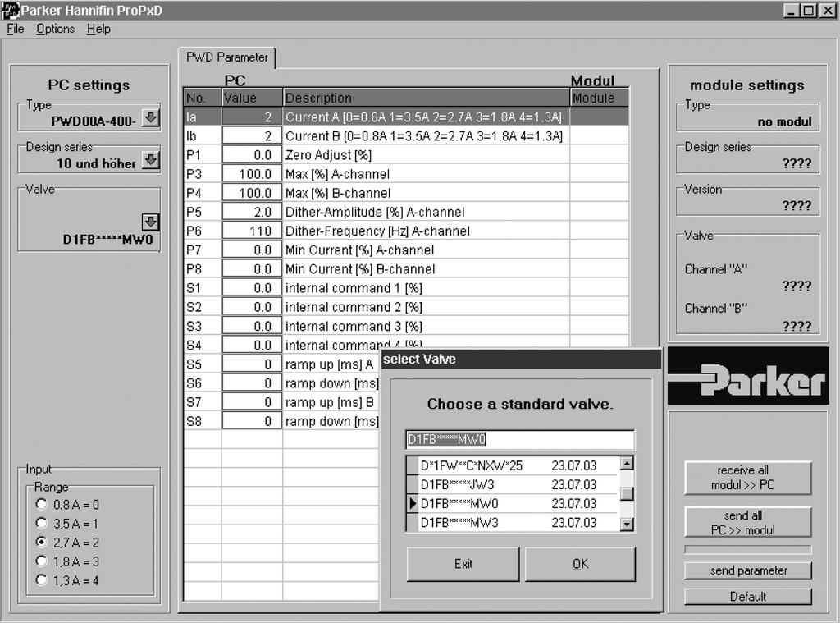Open the File menu
The height and width of the screenshot is (623, 840).
tap(15, 29)
